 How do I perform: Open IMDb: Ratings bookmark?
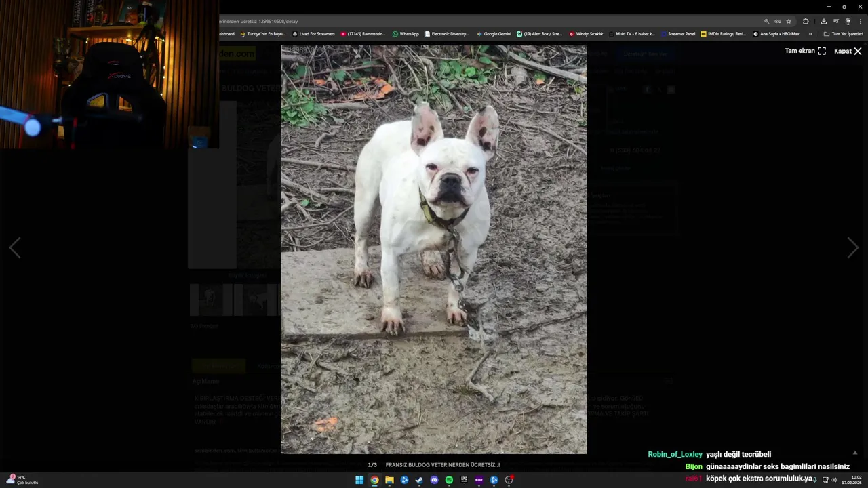(724, 34)
